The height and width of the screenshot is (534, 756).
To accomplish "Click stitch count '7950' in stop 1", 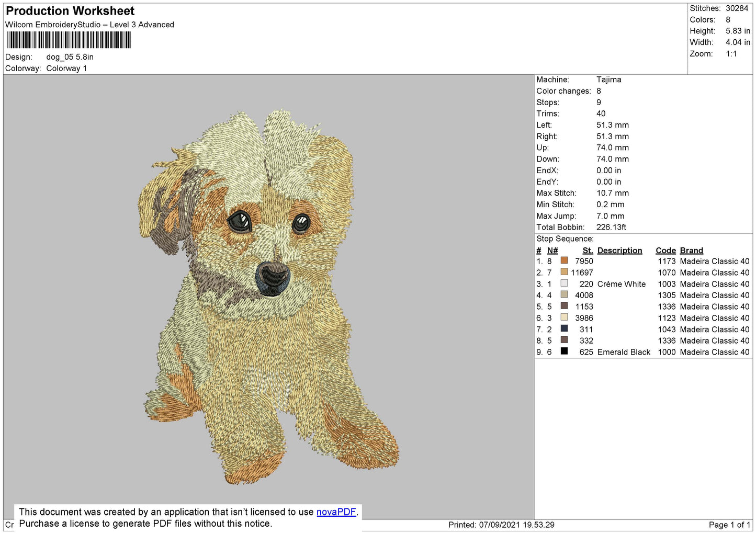I will [x=584, y=262].
